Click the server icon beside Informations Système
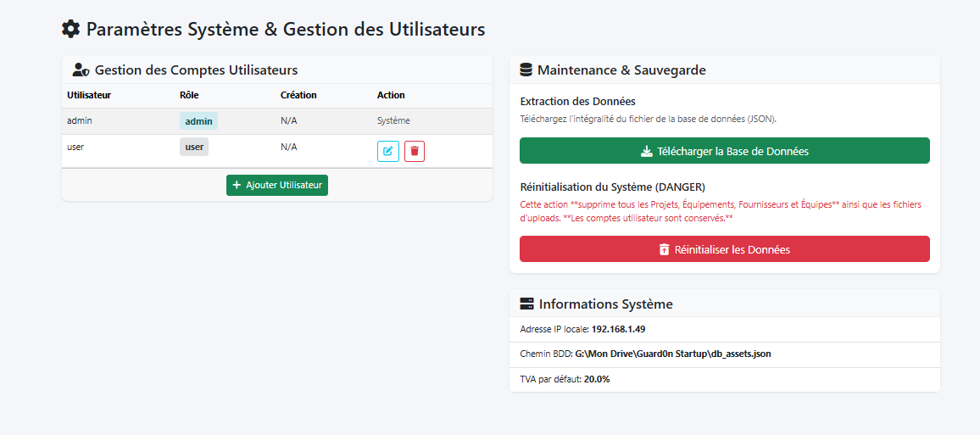 (x=527, y=304)
